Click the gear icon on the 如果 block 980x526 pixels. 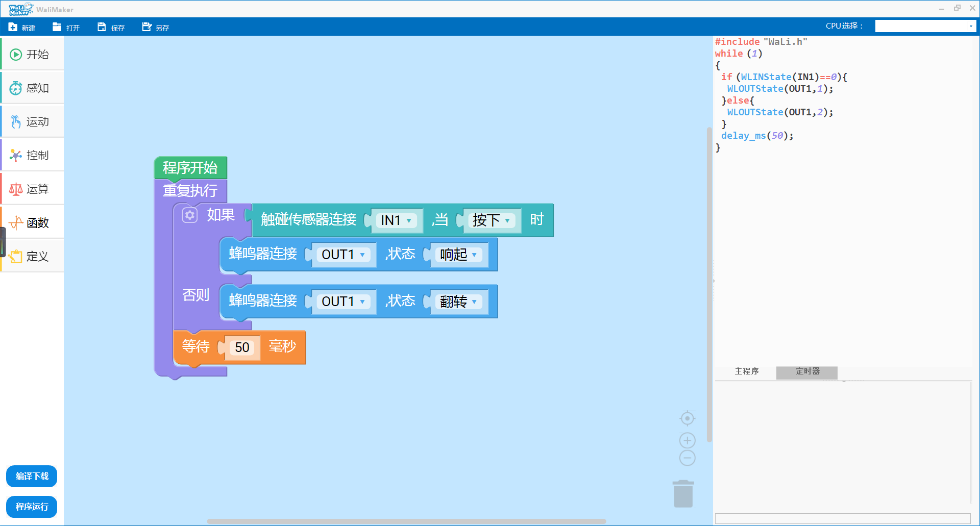[190, 215]
